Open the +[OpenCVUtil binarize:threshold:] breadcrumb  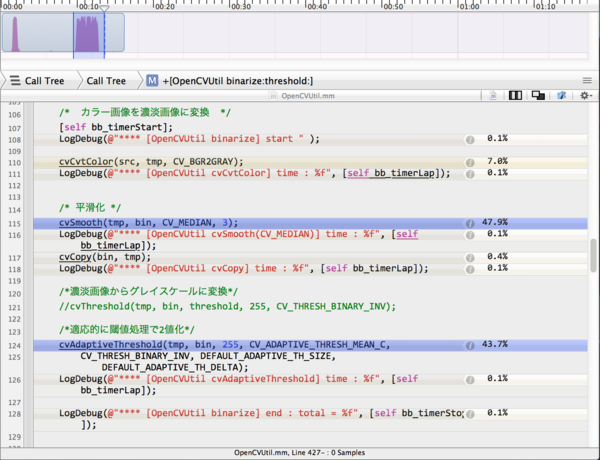230,81
